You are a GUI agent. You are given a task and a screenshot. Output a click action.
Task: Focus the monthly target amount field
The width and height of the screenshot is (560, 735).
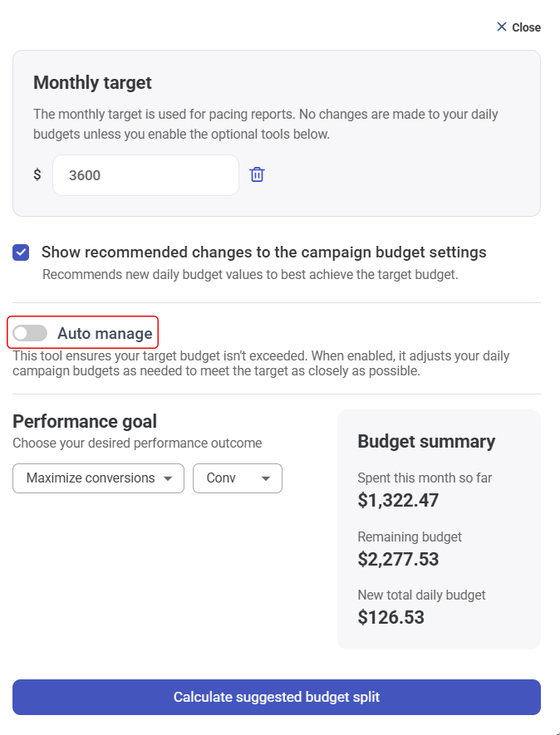(145, 175)
